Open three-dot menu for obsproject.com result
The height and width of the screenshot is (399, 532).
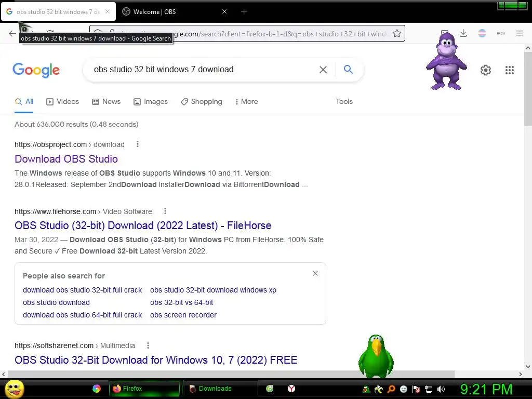(x=137, y=144)
